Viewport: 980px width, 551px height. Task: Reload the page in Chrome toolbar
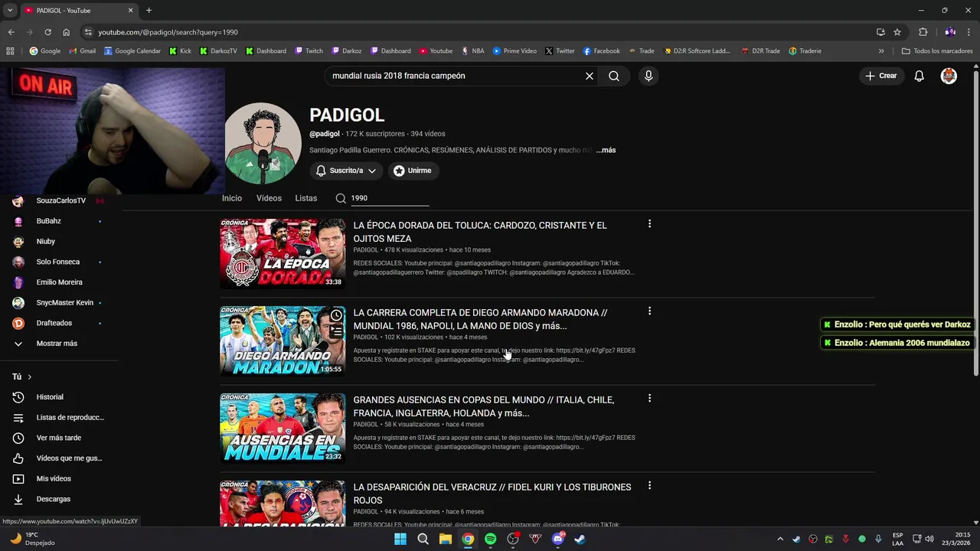pyautogui.click(x=47, y=32)
